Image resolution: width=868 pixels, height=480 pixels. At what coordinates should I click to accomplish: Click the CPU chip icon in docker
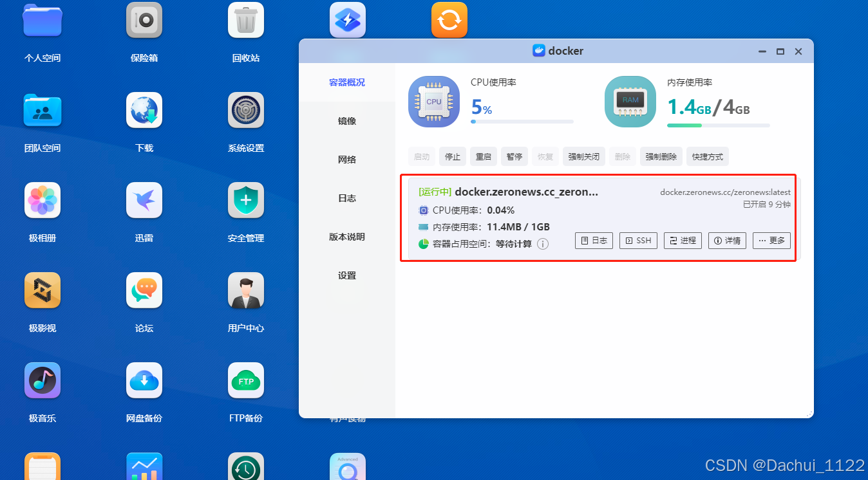point(434,102)
